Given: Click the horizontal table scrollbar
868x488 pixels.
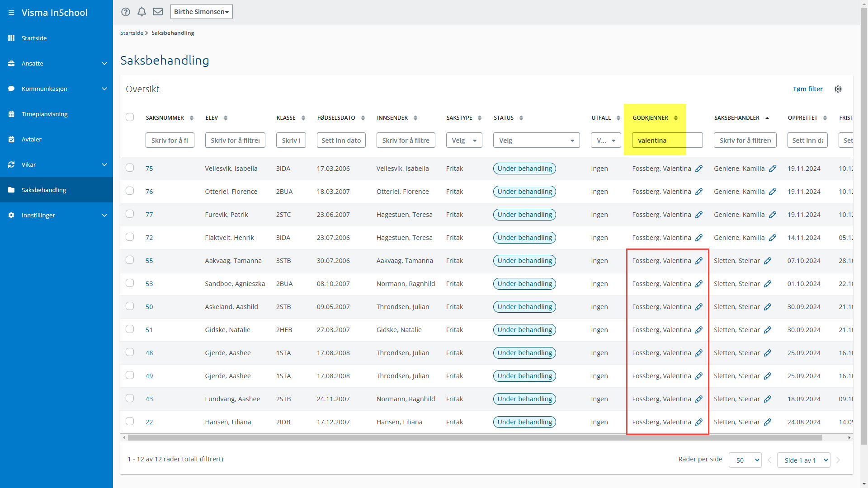Looking at the screenshot, I should (x=475, y=437).
